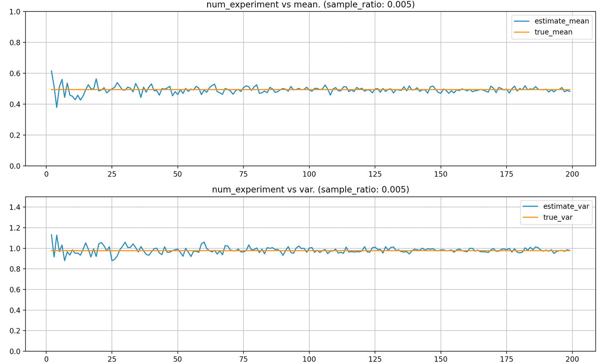Click the 0.2 y-axis label of the mean chart
The height and width of the screenshot is (364, 610).
coord(15,135)
